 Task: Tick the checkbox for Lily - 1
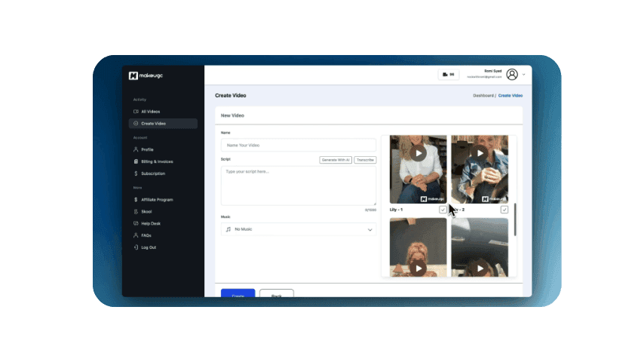click(443, 210)
